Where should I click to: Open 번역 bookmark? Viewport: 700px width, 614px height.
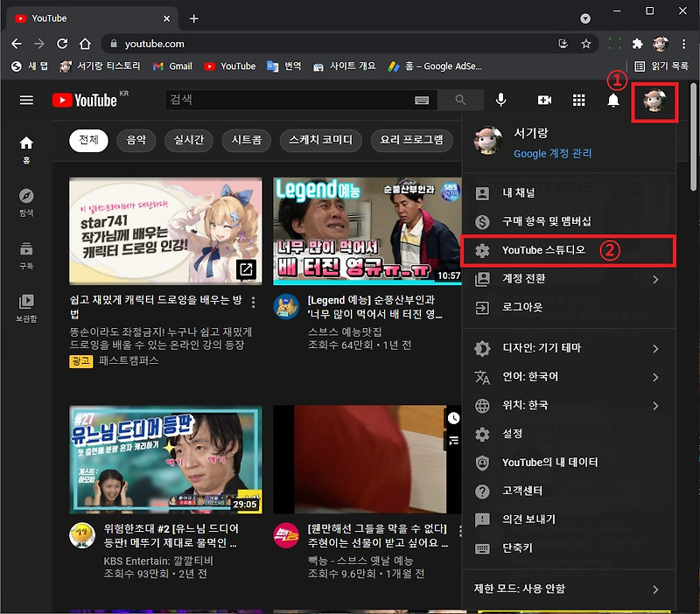[283, 66]
